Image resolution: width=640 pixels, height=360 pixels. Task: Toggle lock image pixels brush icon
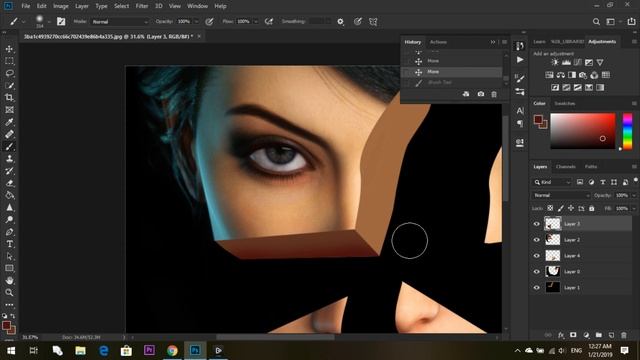coord(561,208)
